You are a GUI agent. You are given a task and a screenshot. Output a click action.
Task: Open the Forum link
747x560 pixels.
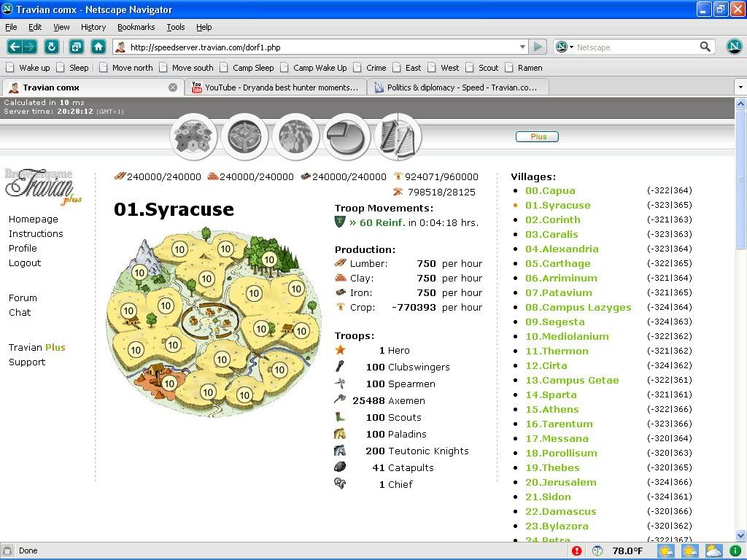click(23, 297)
